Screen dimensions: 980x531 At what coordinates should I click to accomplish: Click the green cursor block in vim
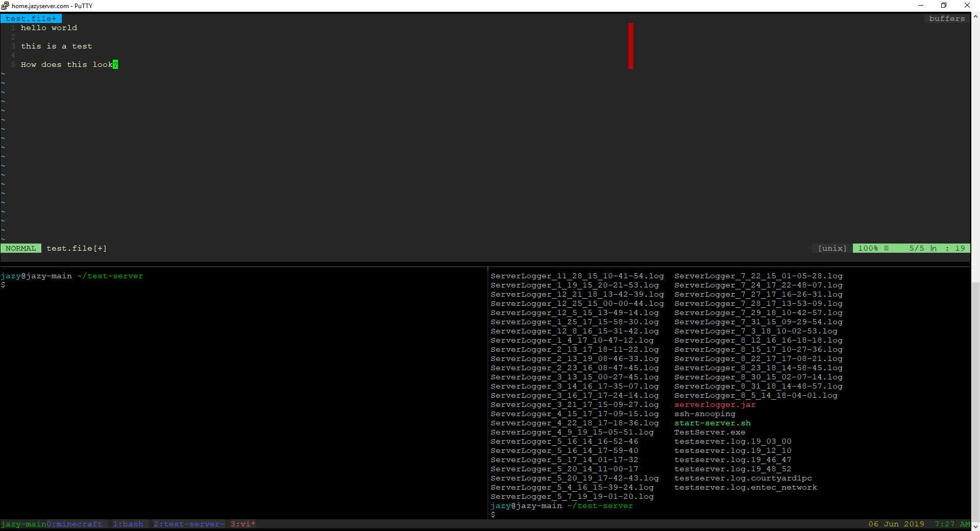pos(115,64)
